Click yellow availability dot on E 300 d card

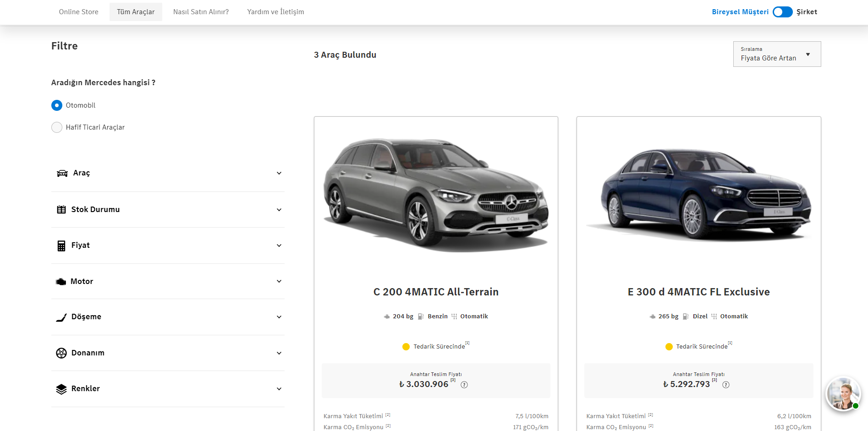[669, 347]
